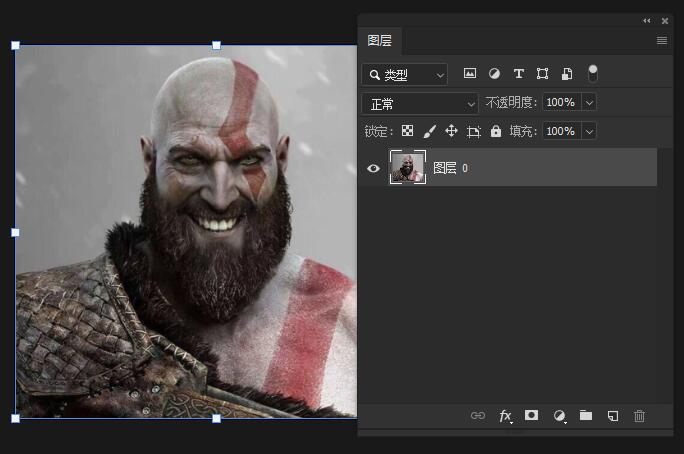Lock transparent pixels checkerboard icon

[x=407, y=131]
